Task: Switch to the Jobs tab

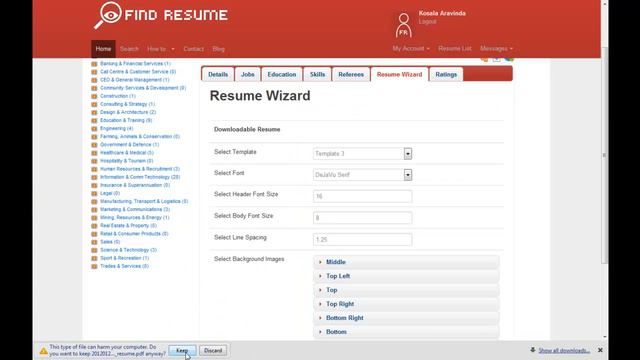Action: (x=247, y=74)
